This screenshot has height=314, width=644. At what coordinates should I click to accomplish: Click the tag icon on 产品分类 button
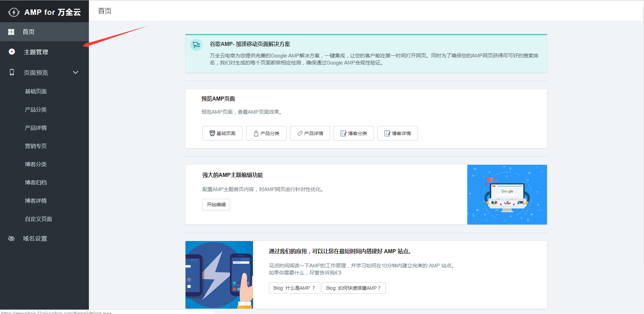(x=256, y=133)
